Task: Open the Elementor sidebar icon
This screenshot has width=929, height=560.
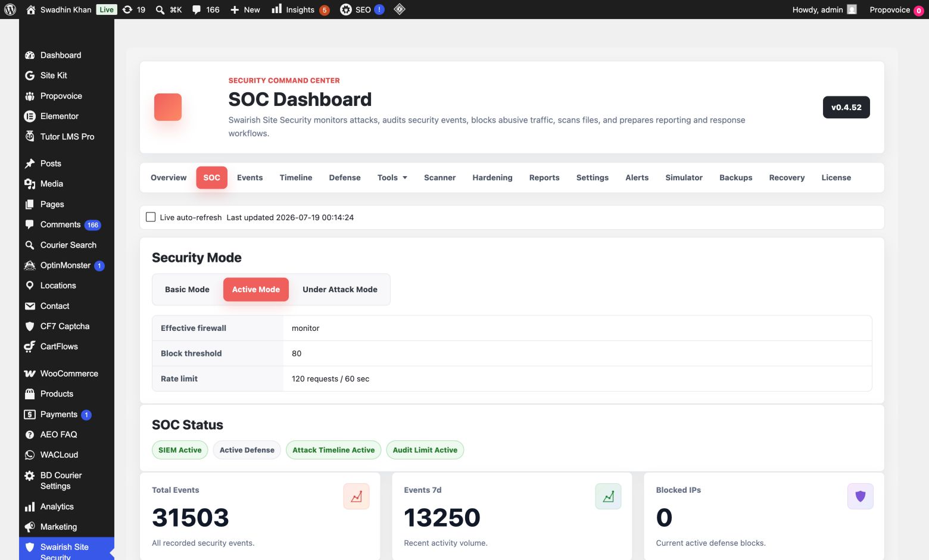Action: point(30,116)
